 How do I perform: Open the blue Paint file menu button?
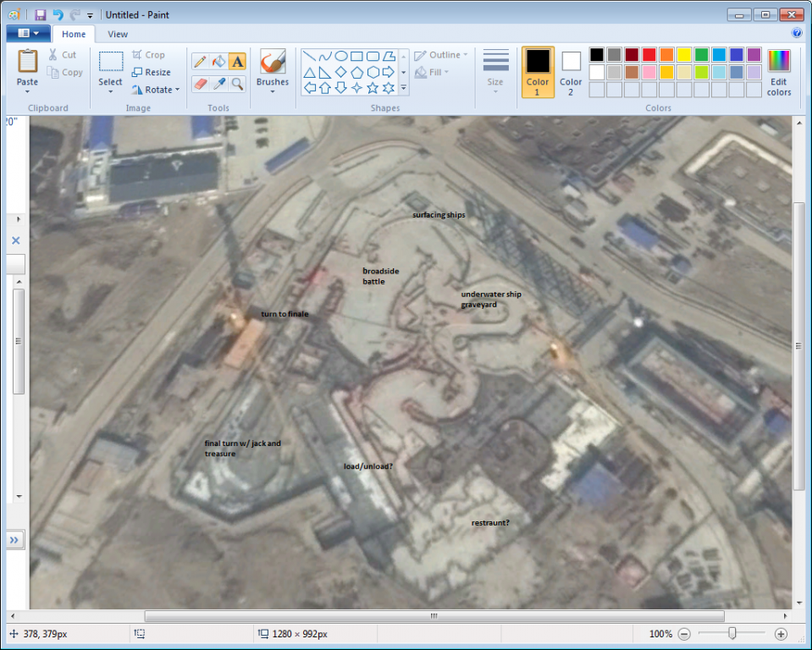pos(28,34)
